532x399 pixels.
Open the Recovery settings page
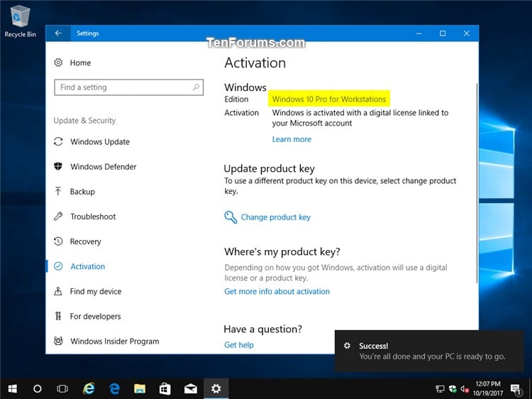click(x=86, y=241)
